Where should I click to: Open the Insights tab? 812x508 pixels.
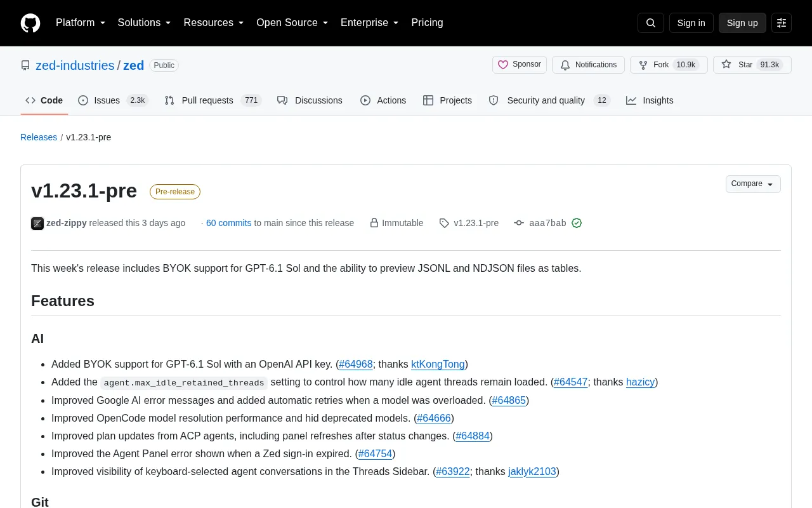tap(650, 100)
